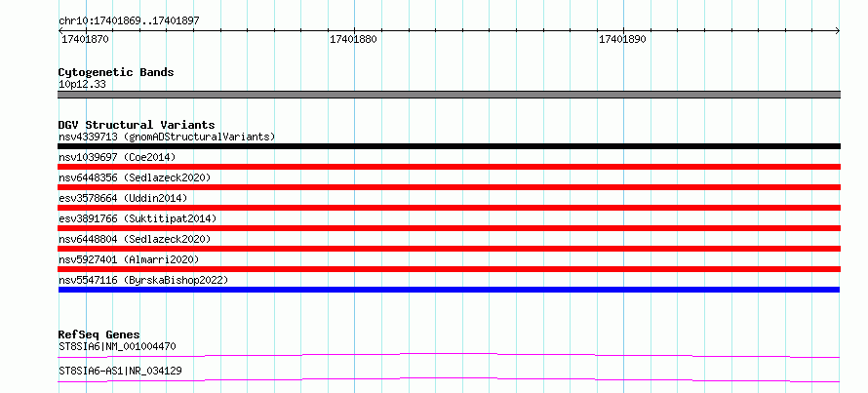
Task: Click the 10p12.33 band label
Action: 82,85
